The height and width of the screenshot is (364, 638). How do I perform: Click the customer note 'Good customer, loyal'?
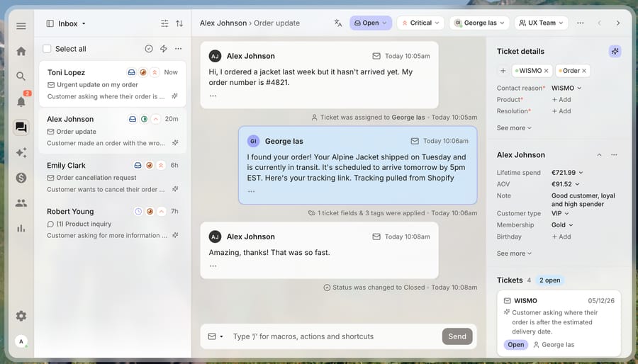point(583,200)
